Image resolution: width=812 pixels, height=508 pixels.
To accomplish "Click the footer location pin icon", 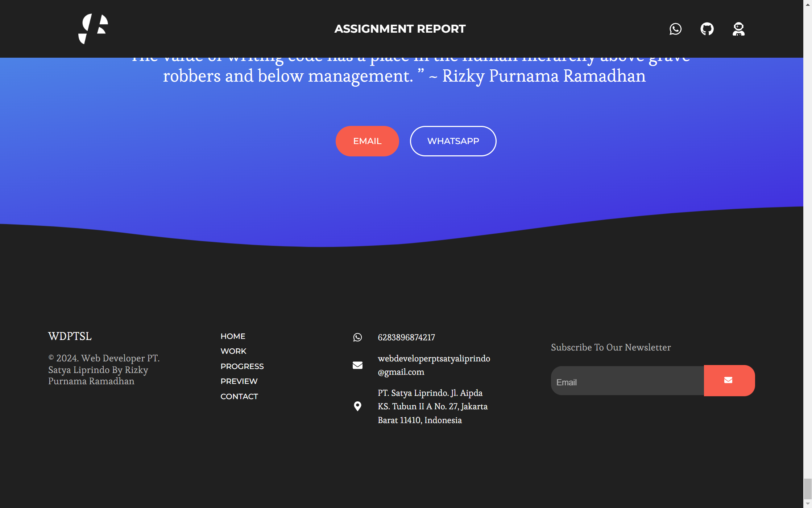I will click(x=357, y=406).
